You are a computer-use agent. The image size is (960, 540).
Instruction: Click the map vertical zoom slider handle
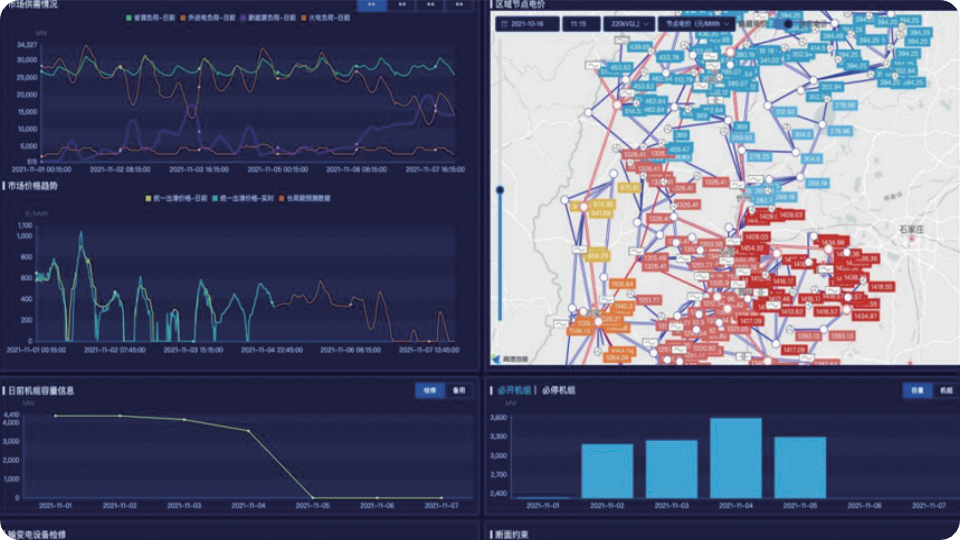click(500, 189)
